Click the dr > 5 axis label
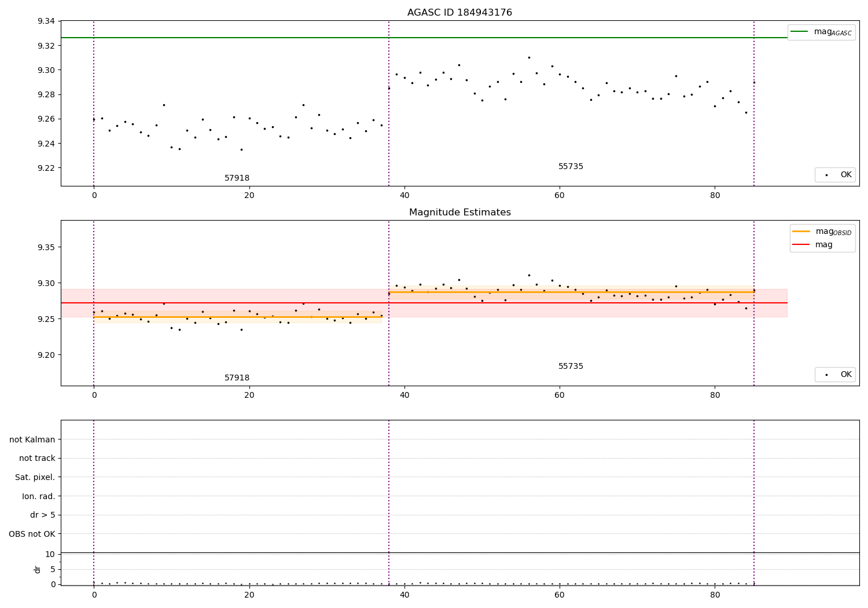Image resolution: width=868 pixels, height=608 pixels. [x=43, y=515]
